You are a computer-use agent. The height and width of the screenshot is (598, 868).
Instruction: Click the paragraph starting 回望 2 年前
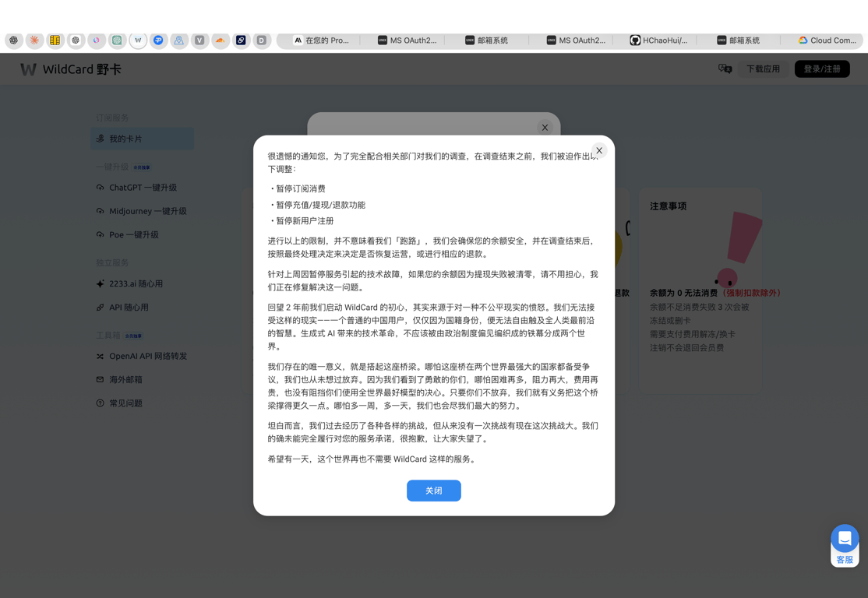tap(432, 327)
